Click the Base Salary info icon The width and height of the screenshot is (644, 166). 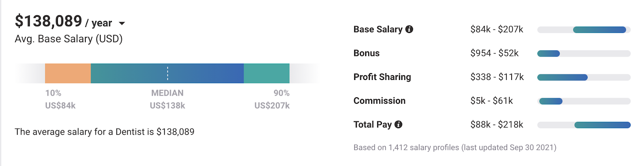pyautogui.click(x=409, y=29)
